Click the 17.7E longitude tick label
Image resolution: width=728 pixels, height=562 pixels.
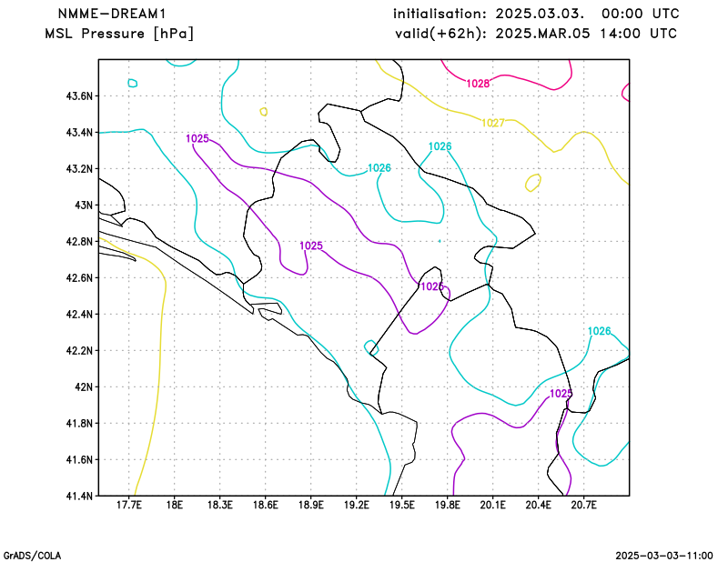[129, 505]
